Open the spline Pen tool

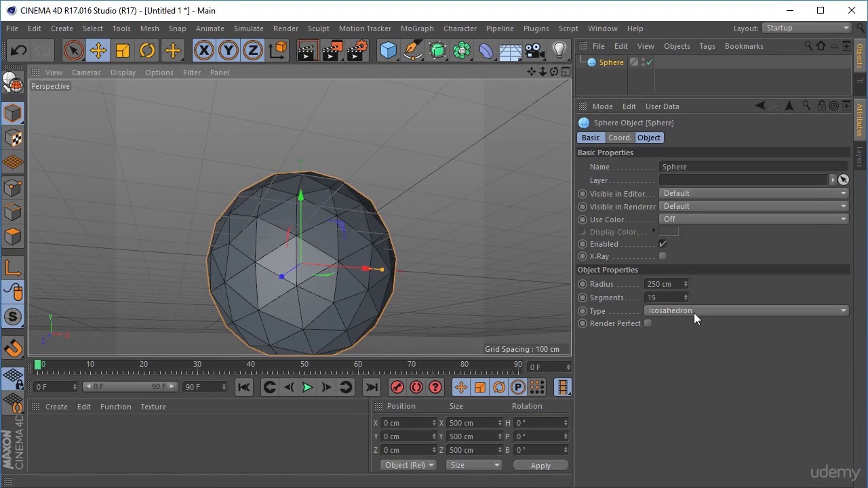pos(412,51)
